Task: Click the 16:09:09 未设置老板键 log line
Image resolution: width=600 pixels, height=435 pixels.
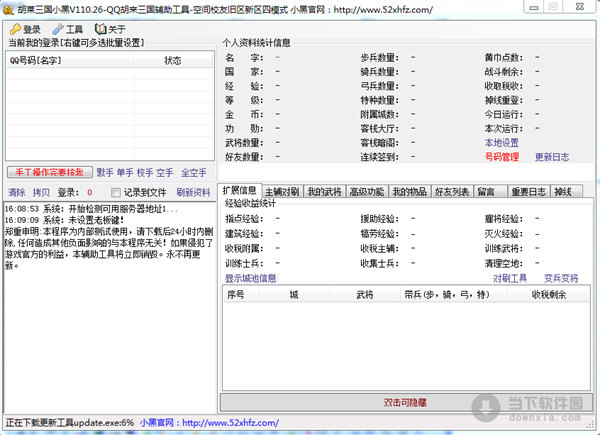Action: (64, 220)
